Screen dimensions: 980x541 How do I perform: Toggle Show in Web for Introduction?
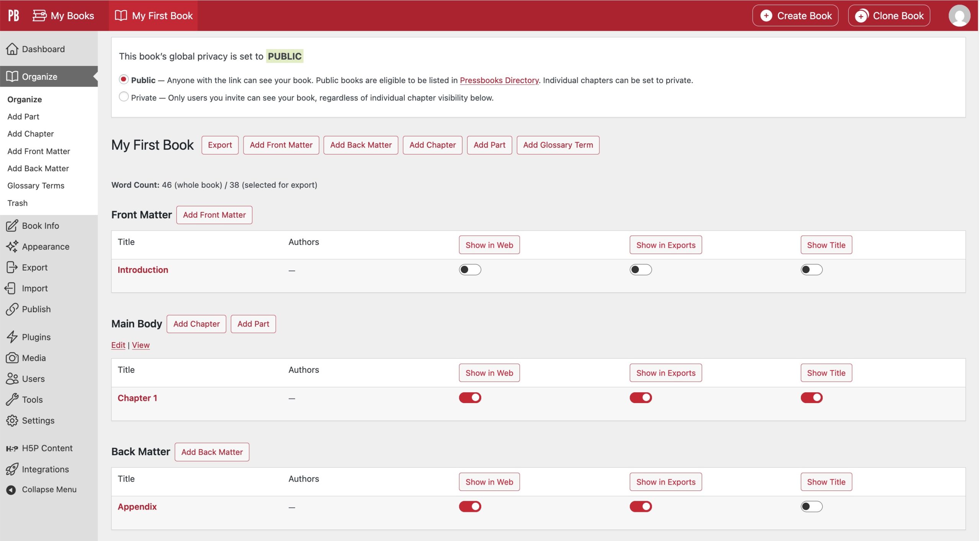coord(470,270)
